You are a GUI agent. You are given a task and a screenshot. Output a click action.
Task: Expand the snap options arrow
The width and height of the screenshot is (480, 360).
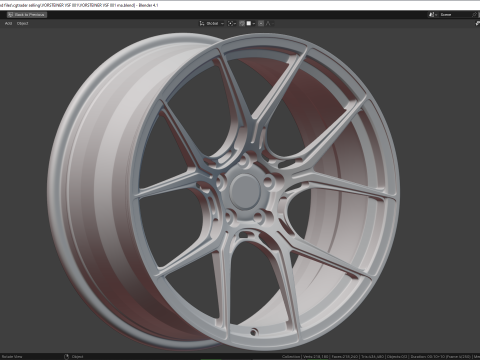click(254, 23)
